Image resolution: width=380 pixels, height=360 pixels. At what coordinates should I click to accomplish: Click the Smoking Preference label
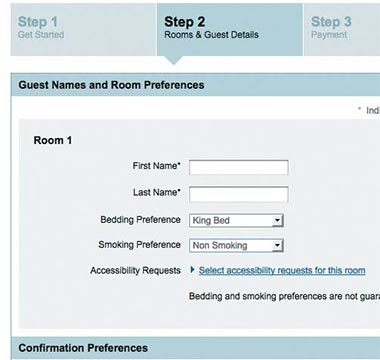[139, 245]
